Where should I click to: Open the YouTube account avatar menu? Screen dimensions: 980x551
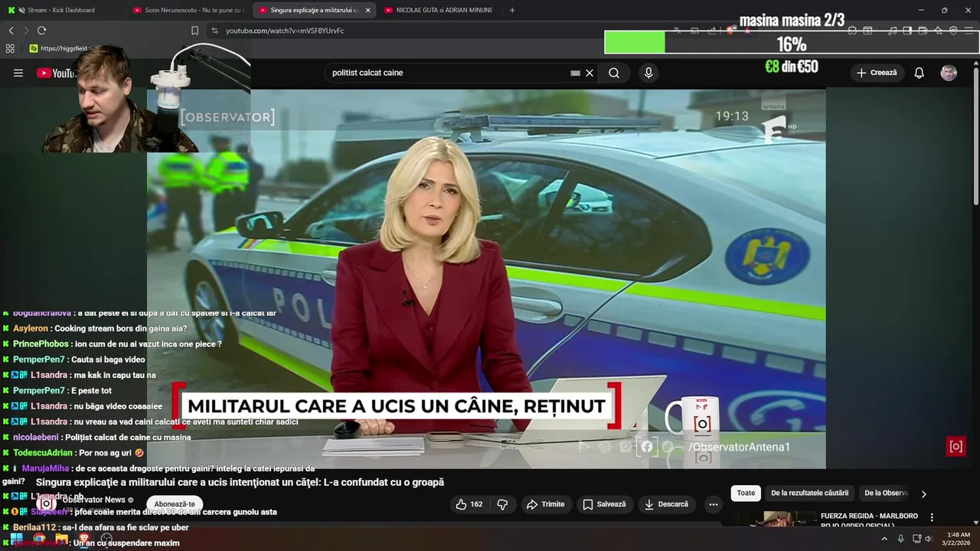949,73
